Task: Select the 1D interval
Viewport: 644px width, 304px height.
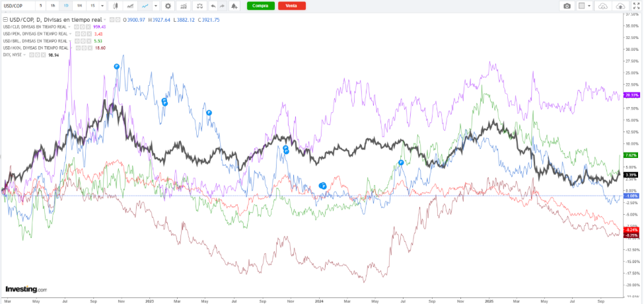Action: [x=66, y=6]
